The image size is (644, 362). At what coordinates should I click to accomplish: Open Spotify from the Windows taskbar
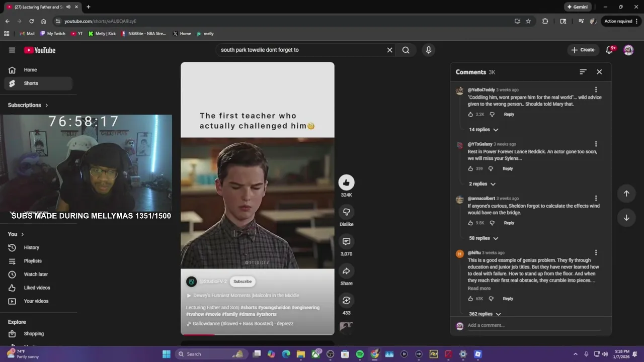click(360, 354)
